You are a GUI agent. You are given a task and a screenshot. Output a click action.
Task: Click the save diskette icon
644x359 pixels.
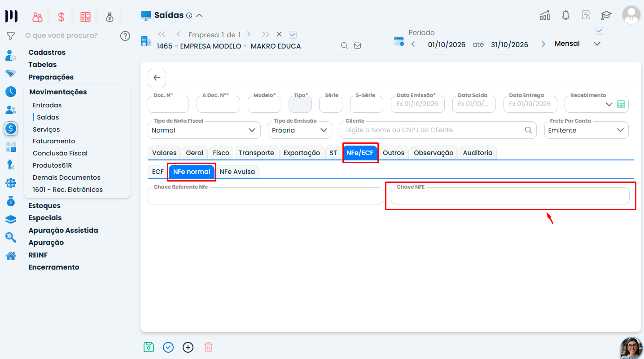[149, 347]
